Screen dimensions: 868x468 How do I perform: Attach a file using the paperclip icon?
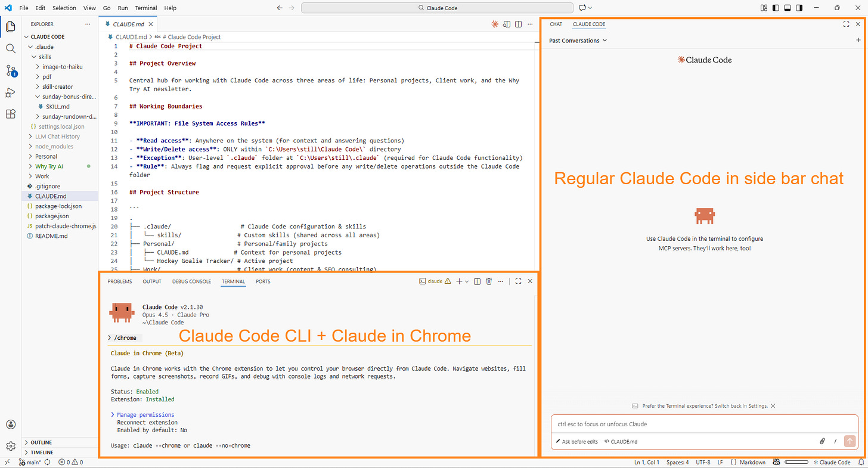tap(822, 441)
